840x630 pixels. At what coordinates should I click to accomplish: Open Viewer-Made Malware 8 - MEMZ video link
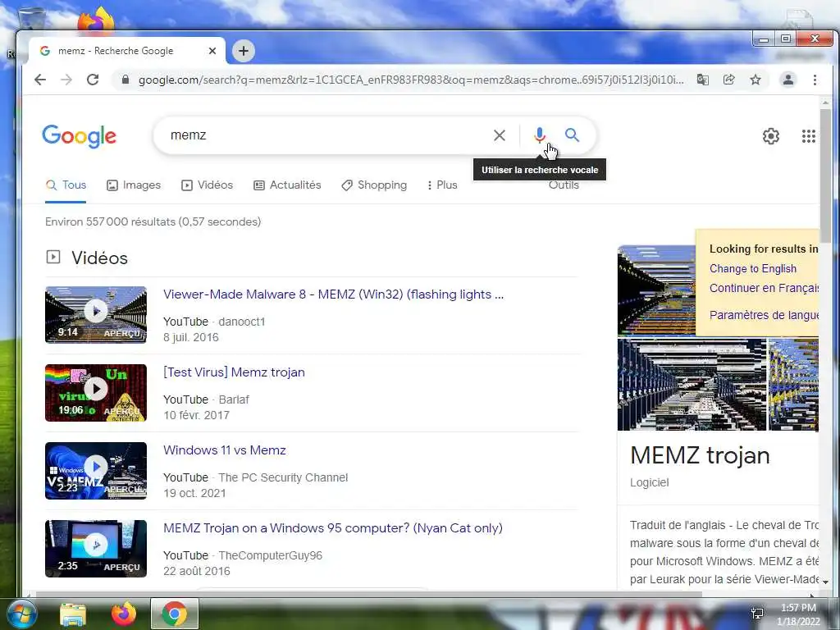pos(333,294)
